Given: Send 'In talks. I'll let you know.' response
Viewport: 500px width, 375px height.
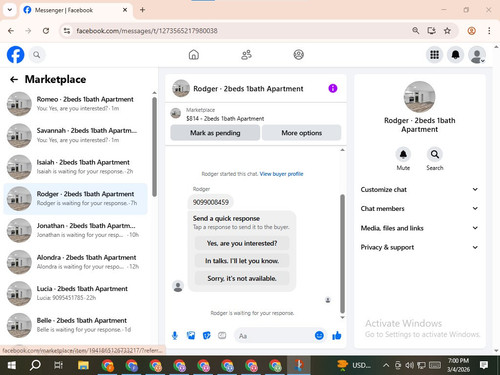Looking at the screenshot, I should click(x=242, y=261).
